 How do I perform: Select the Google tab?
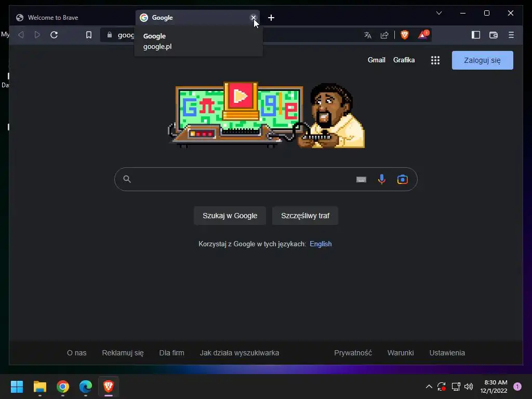tap(197, 18)
